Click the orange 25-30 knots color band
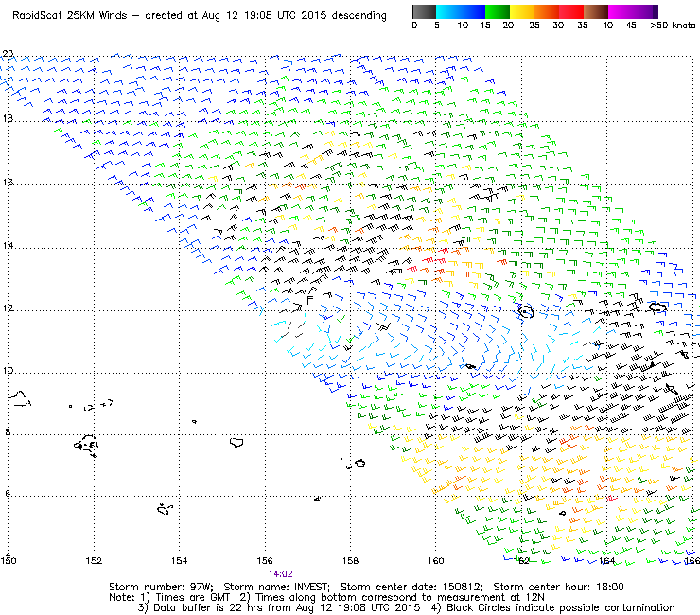700x615 pixels. point(547,11)
